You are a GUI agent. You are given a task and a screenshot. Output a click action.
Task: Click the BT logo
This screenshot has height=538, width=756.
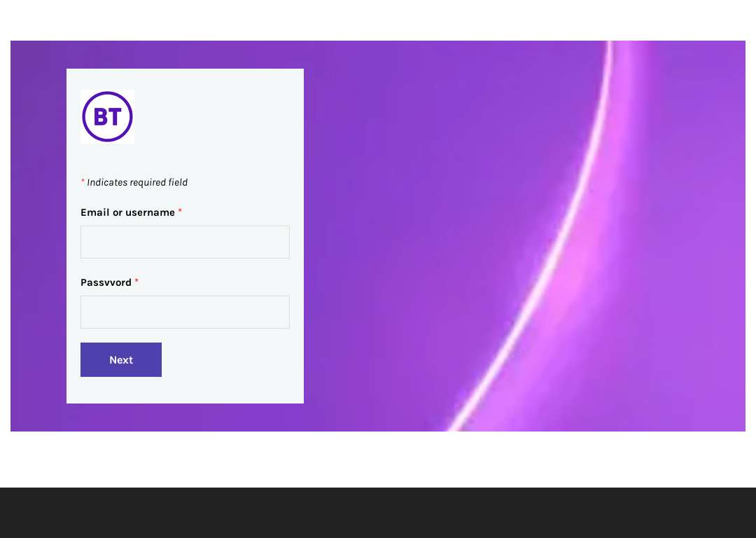pyautogui.click(x=108, y=117)
